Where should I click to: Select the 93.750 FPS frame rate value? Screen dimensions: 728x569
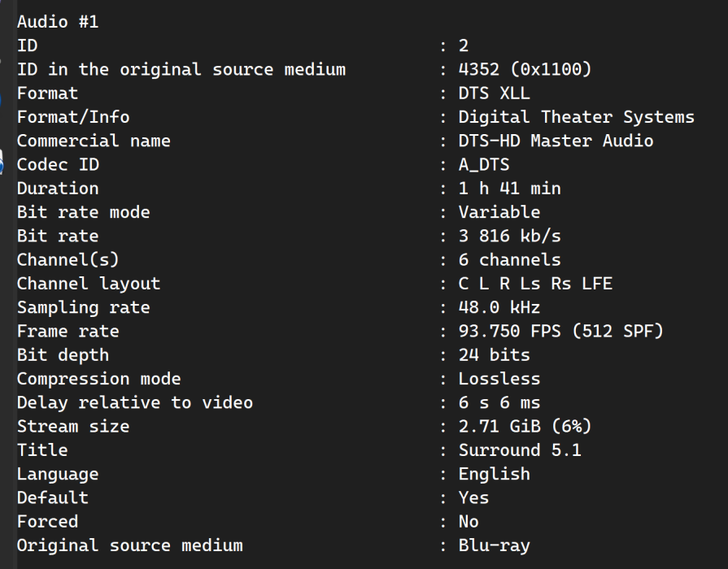click(560, 332)
